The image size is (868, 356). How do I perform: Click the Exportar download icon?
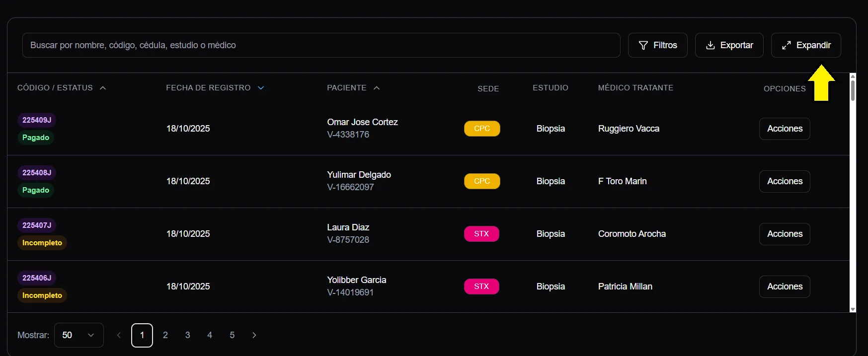(710, 45)
